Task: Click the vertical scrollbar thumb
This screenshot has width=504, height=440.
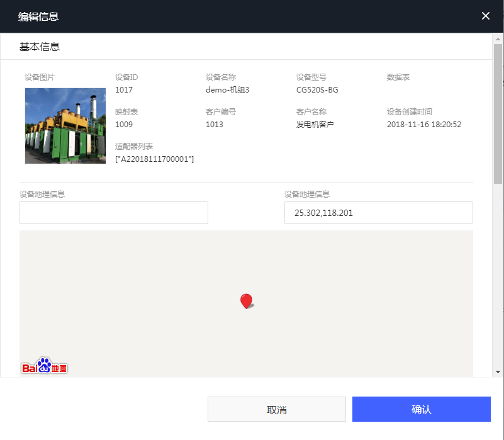Action: 498,113
